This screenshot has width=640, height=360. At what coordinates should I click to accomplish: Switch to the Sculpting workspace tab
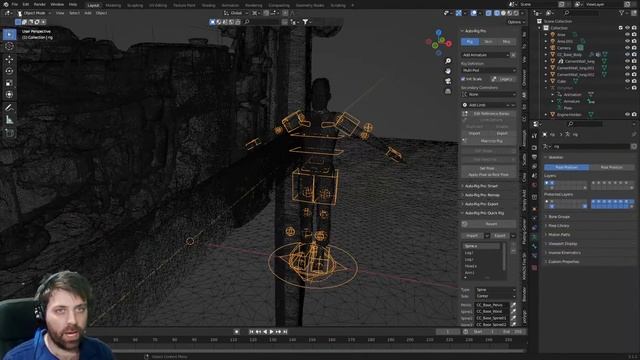135,5
